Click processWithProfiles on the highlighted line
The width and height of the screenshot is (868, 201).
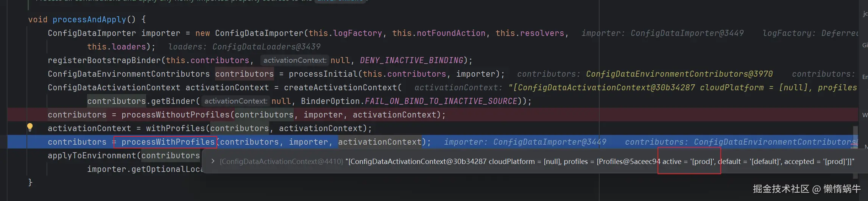pos(168,142)
